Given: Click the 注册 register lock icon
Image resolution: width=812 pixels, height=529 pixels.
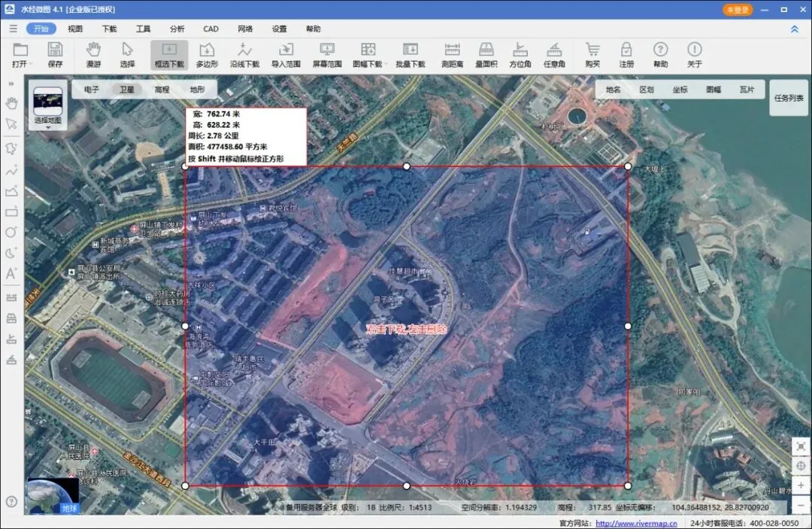Looking at the screenshot, I should click(x=626, y=55).
